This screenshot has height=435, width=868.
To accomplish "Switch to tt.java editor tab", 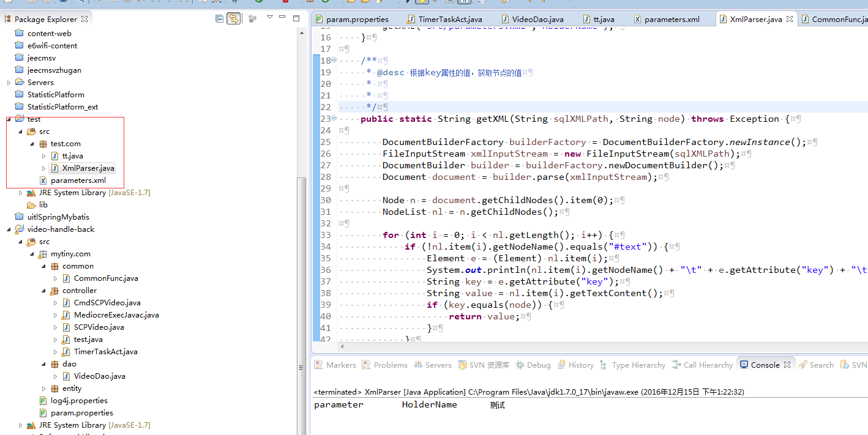I will tap(598, 20).
